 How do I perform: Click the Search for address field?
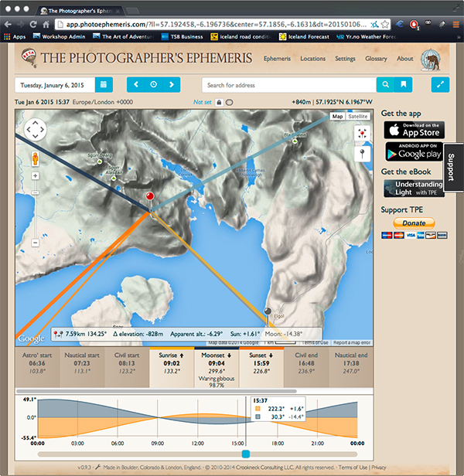click(289, 85)
